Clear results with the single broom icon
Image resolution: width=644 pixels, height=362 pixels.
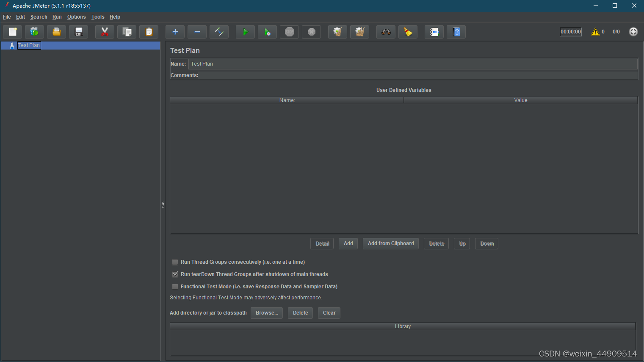(x=337, y=32)
